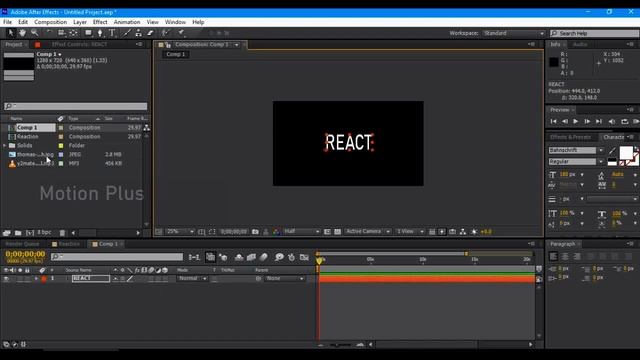
Task: Select the Rectangle shape tool
Action: coord(88,33)
